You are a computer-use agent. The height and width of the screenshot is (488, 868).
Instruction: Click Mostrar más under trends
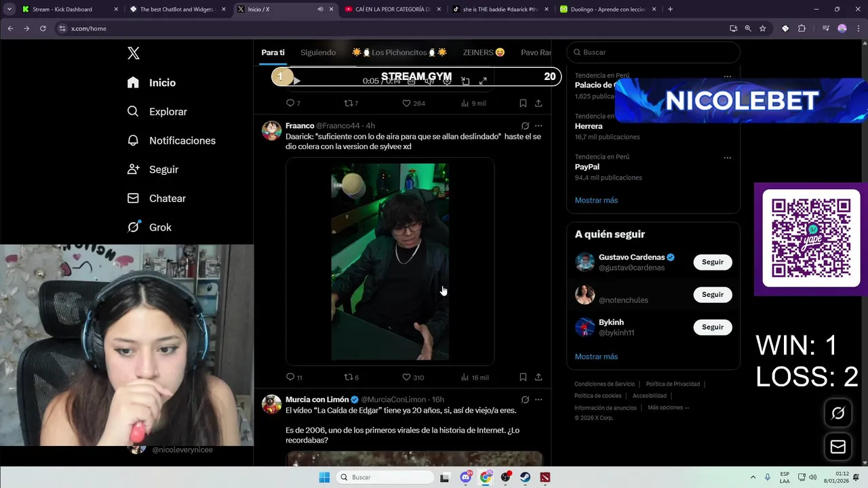[596, 200]
